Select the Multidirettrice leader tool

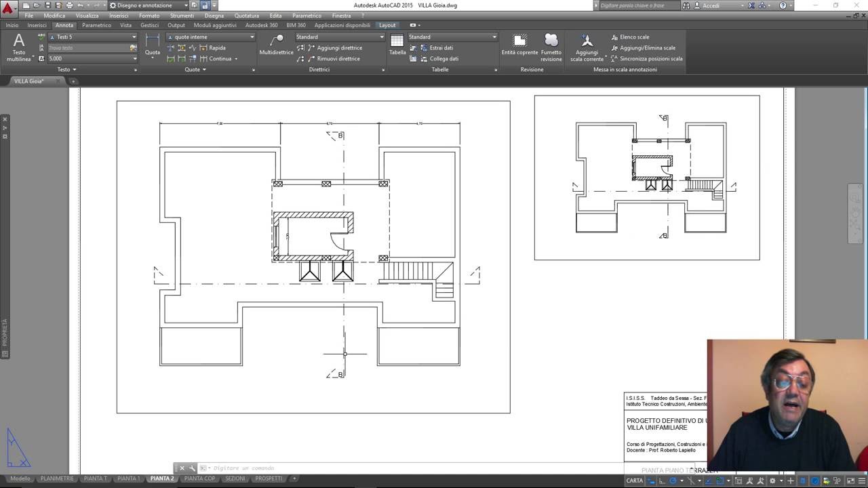(x=276, y=45)
